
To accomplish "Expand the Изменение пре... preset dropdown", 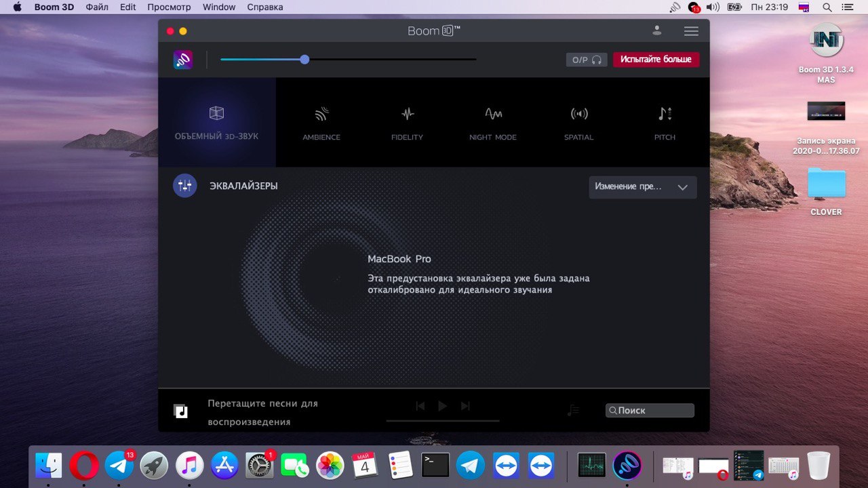I will point(642,187).
